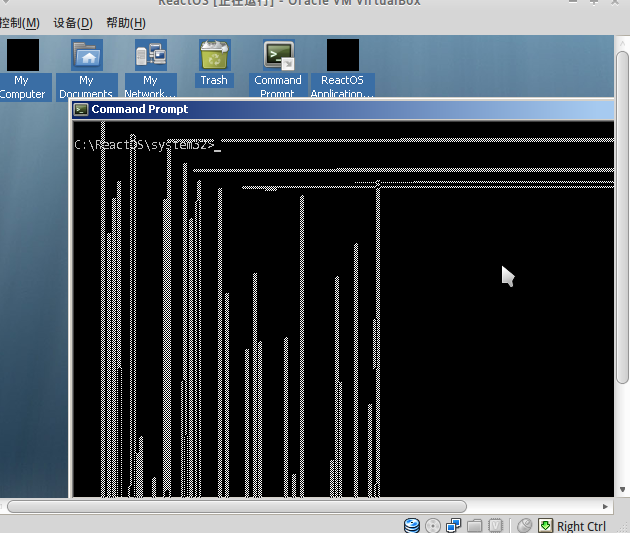Click the optical drive status icon

433,525
